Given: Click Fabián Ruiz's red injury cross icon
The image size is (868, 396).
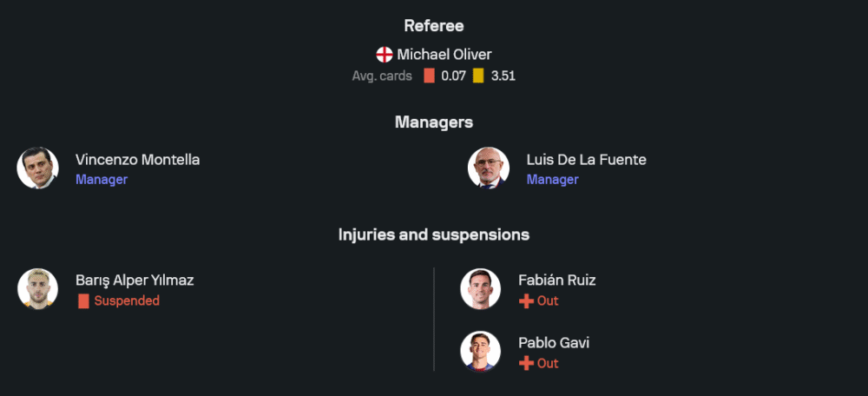Looking at the screenshot, I should point(525,301).
